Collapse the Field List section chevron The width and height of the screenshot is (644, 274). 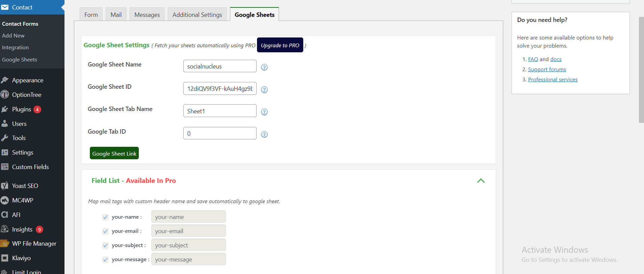[481, 181]
